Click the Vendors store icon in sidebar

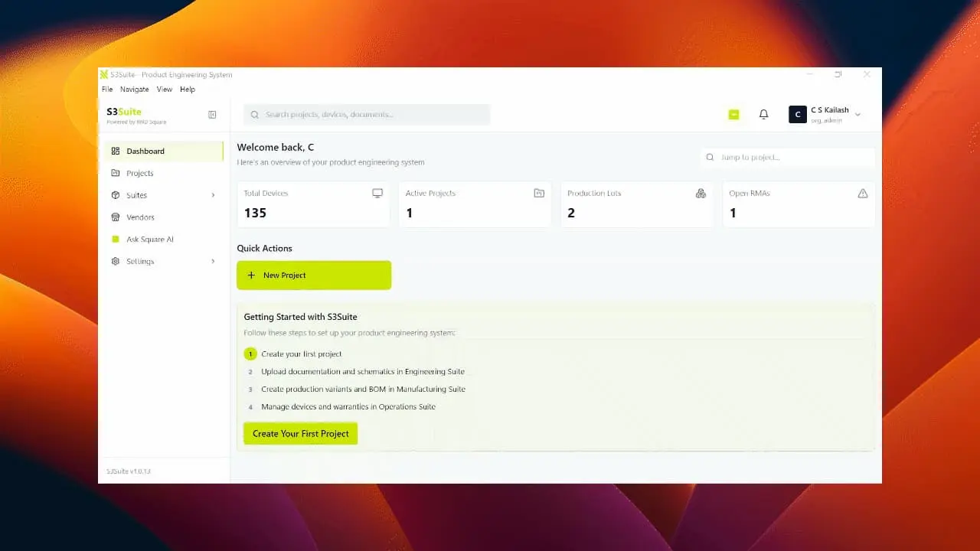[116, 217]
